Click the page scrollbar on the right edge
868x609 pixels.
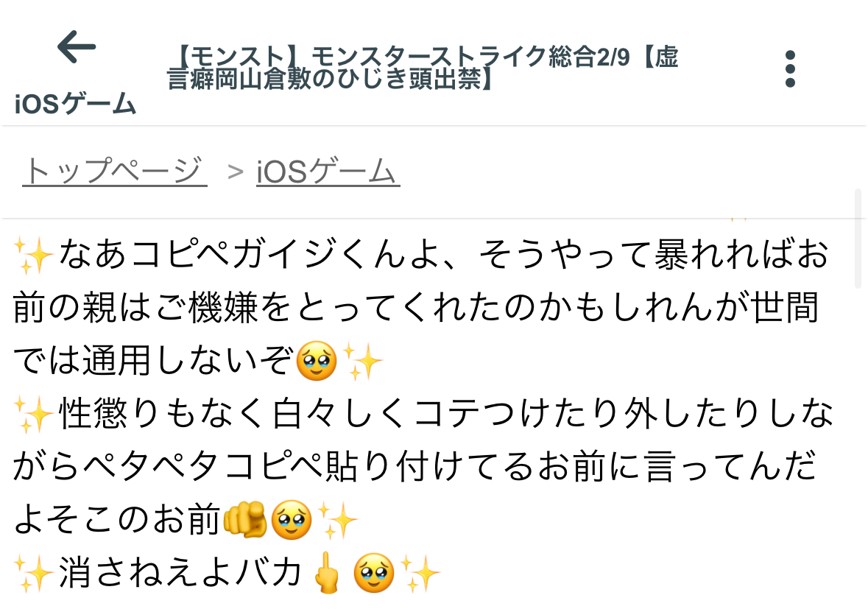(x=858, y=238)
